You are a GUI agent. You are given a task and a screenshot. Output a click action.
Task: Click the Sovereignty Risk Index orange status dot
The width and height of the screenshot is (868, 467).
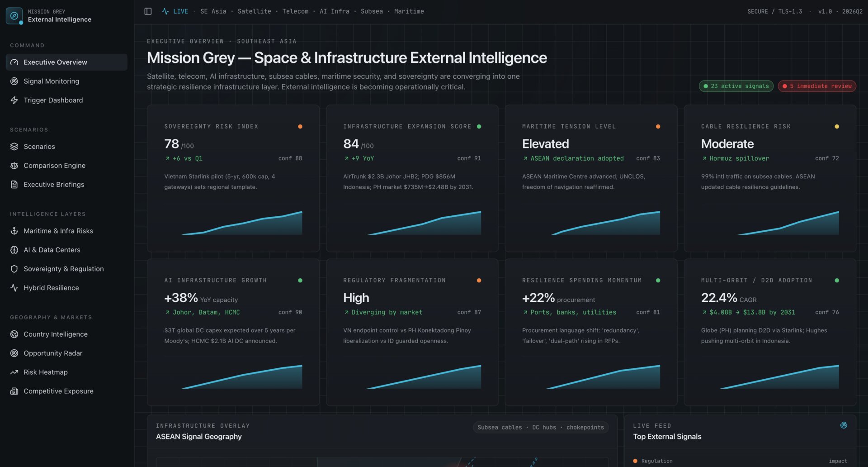click(x=300, y=127)
